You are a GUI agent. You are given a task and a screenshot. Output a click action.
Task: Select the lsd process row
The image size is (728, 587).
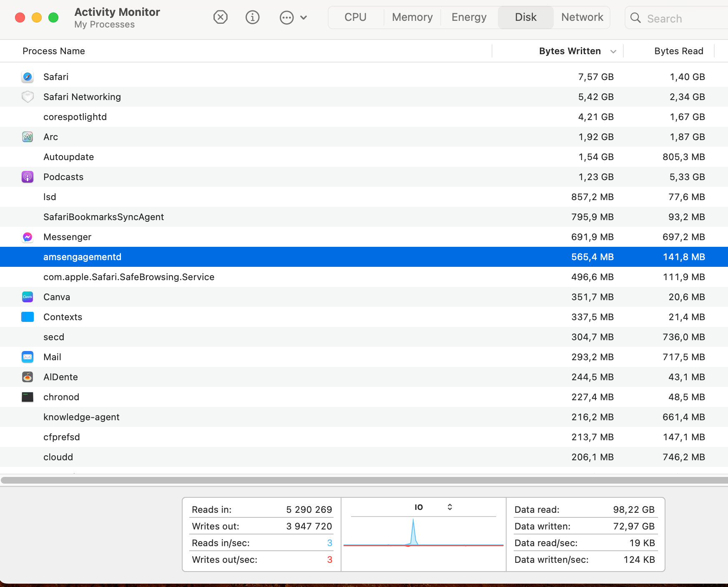(x=364, y=197)
